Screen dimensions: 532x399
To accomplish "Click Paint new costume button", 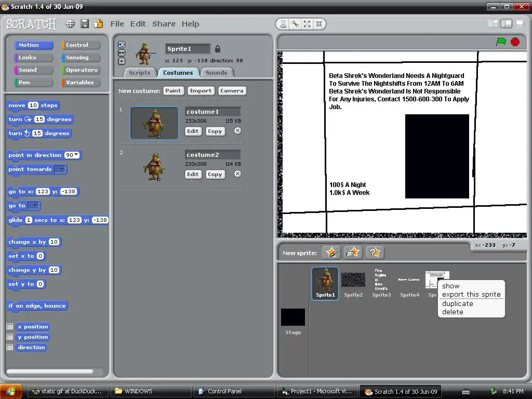I will tap(173, 90).
